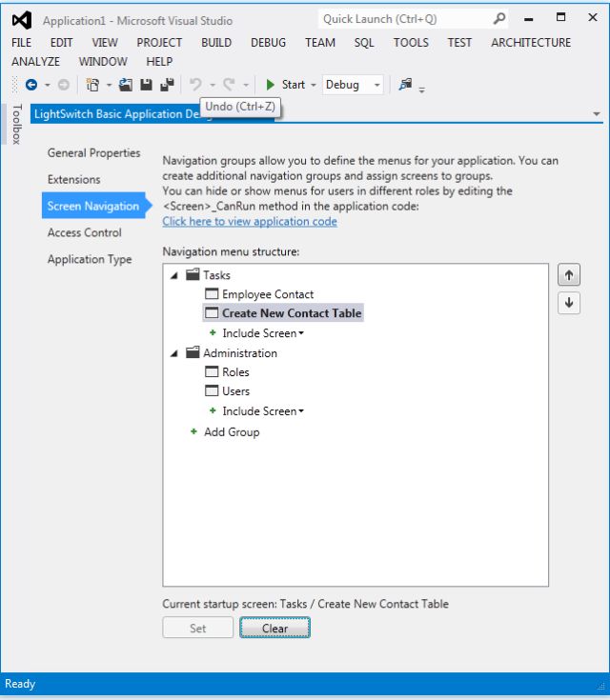This screenshot has height=700, width=610.
Task: Open the Toolbox side panel tab
Action: pos(16,125)
